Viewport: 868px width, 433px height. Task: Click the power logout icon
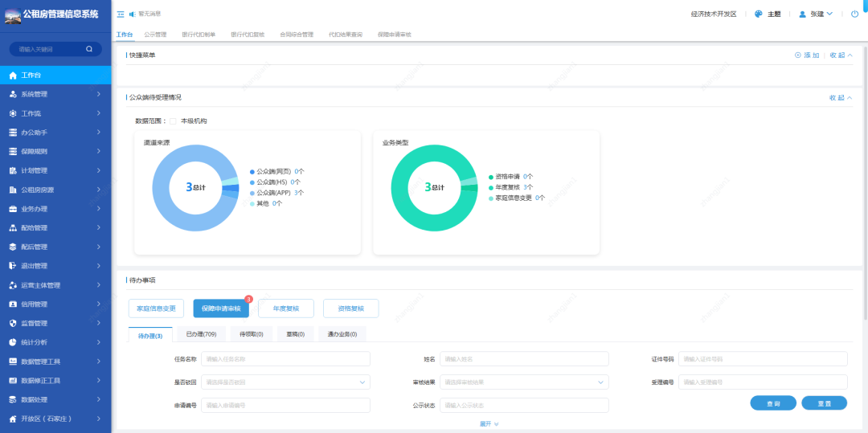click(854, 14)
